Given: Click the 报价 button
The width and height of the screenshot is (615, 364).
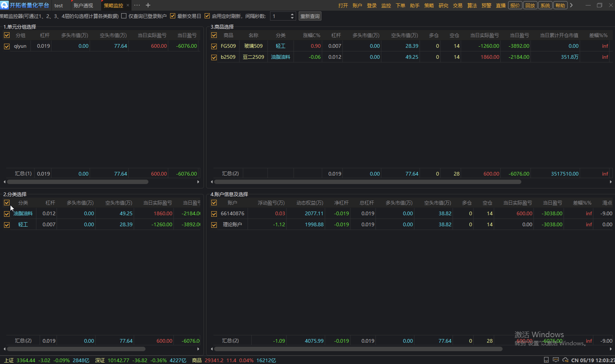Looking at the screenshot, I should coord(515,5).
